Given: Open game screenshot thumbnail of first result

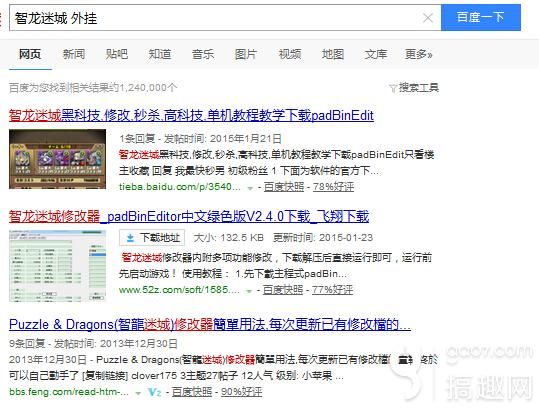Looking at the screenshot, I should 57,159.
